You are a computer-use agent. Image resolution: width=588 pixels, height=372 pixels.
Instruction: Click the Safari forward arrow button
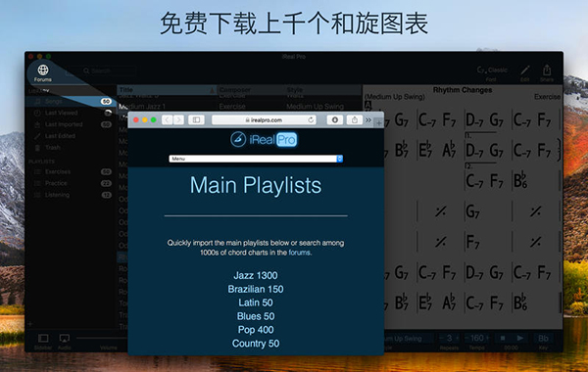click(x=178, y=119)
